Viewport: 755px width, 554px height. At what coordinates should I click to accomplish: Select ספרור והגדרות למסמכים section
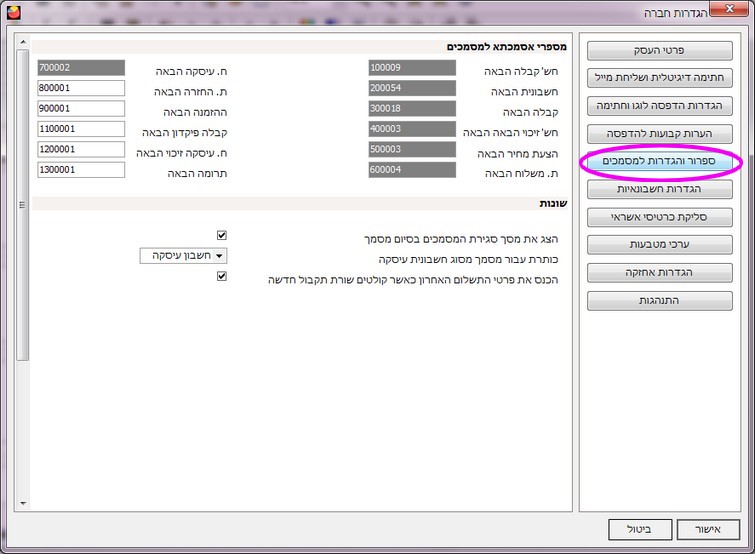[x=660, y=161]
